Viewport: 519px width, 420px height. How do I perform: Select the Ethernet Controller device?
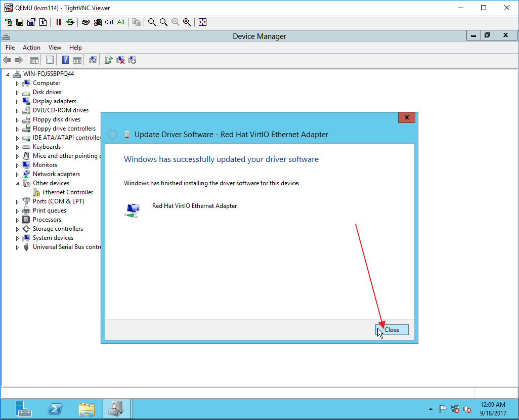(67, 192)
